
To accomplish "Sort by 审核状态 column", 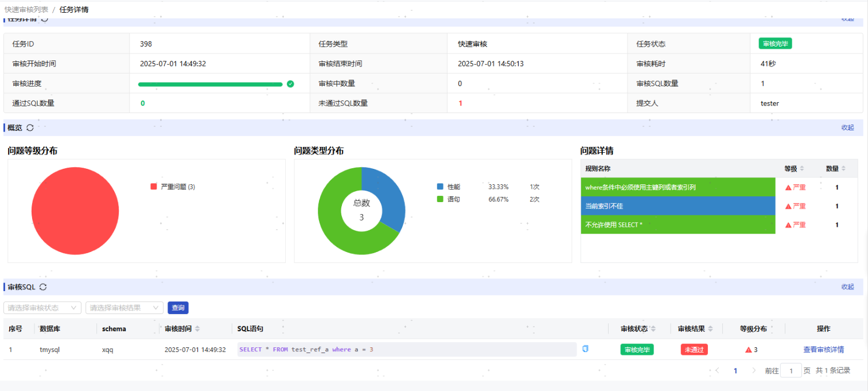I will [653, 329].
